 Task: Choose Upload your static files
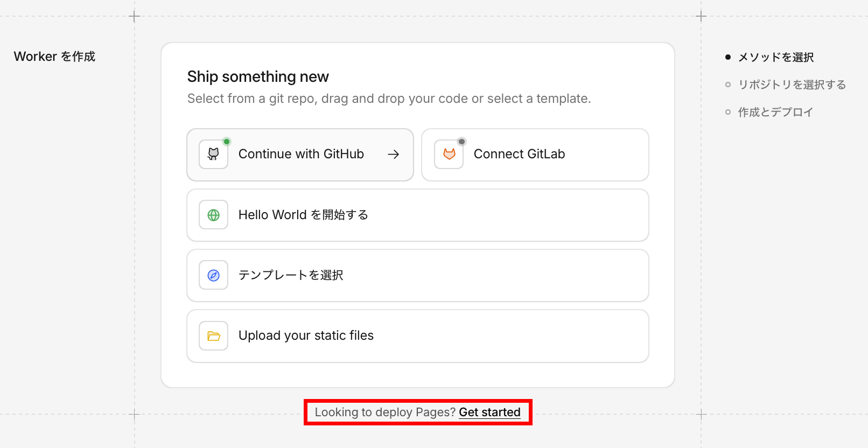click(306, 335)
